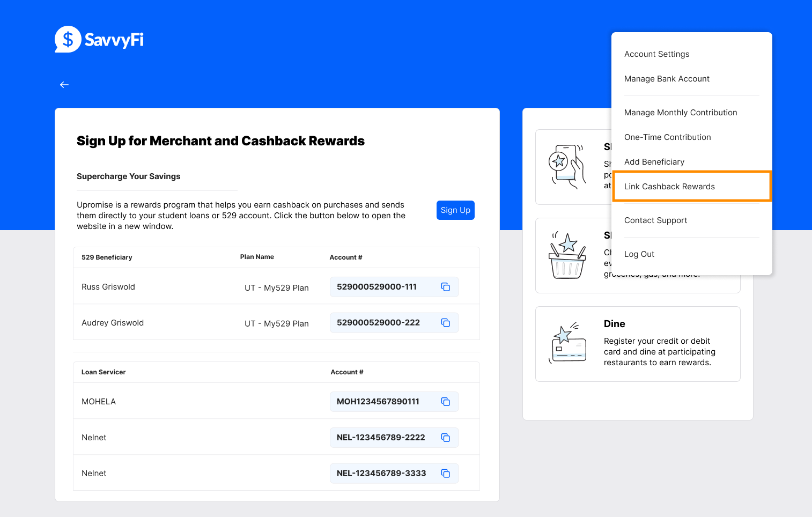This screenshot has width=812, height=517.
Task: Copy Audrey Griswold's account number 529000529000-222
Action: pyautogui.click(x=445, y=323)
